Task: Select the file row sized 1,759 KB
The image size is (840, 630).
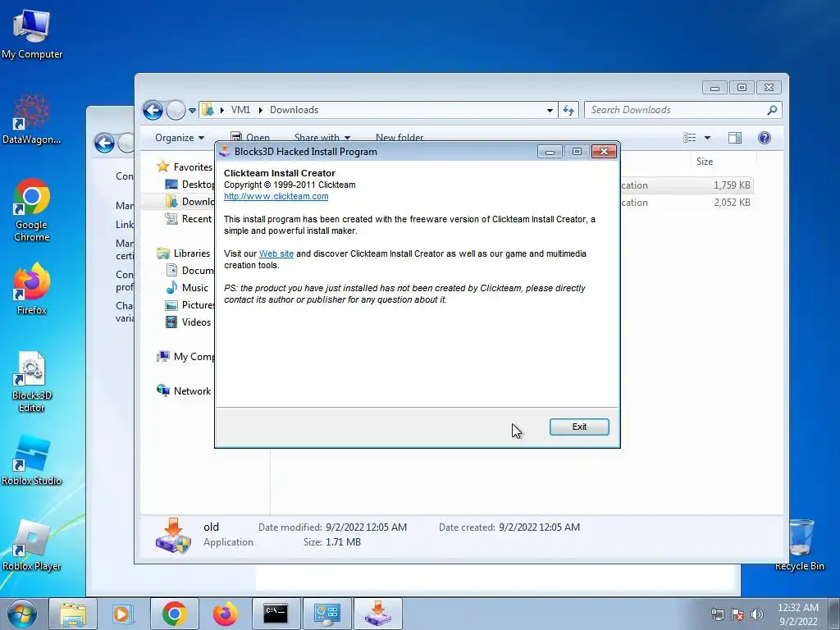Action: click(687, 185)
